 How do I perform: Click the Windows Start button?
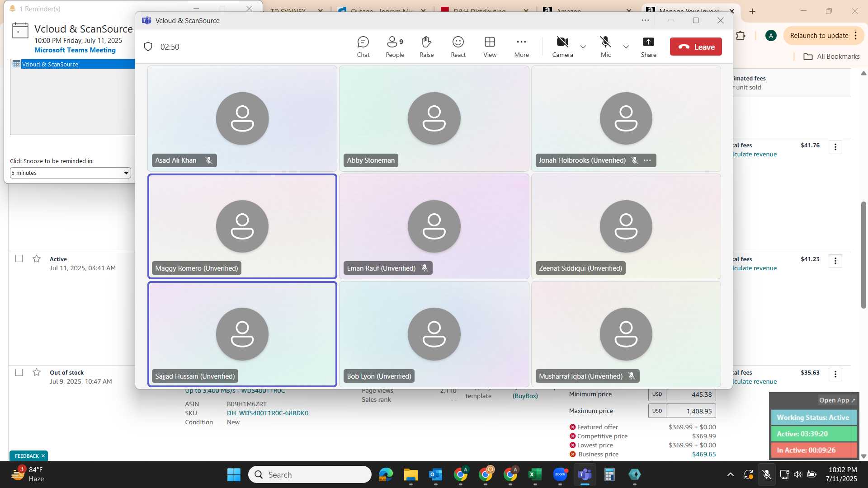[x=234, y=474]
